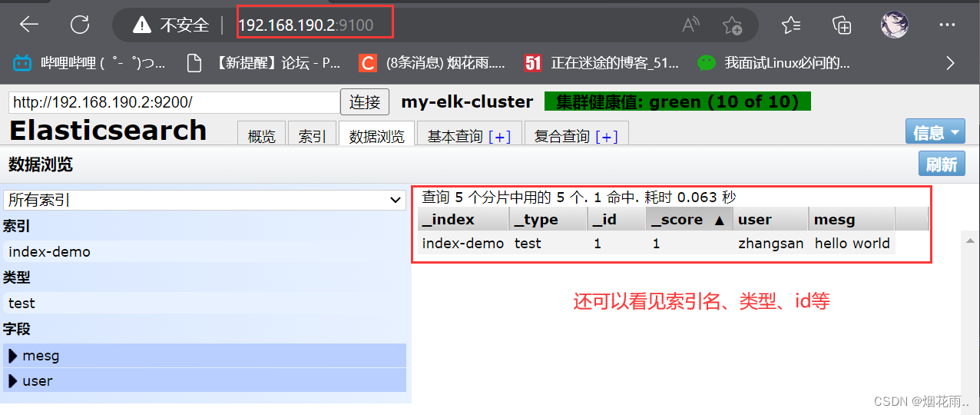Screen dimensions: 980x415
Task: Click the 连接 connect button
Action: (x=365, y=102)
